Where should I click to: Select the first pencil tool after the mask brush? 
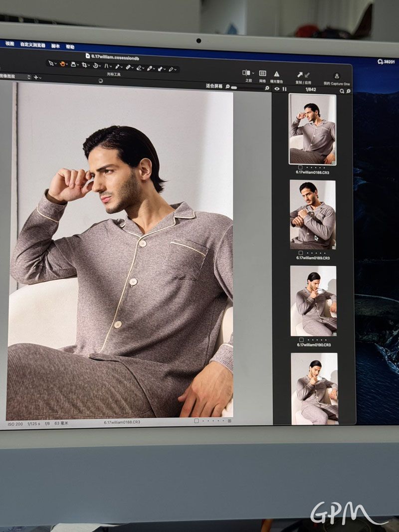(150, 68)
